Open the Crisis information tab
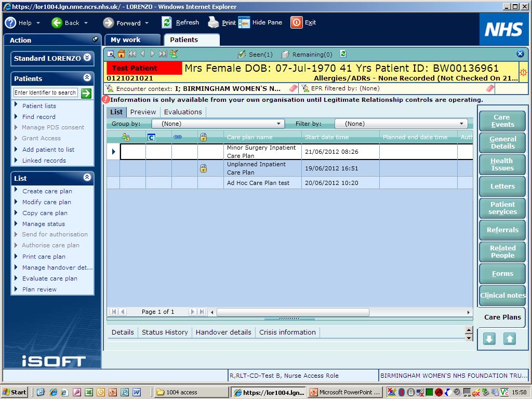 287,332
